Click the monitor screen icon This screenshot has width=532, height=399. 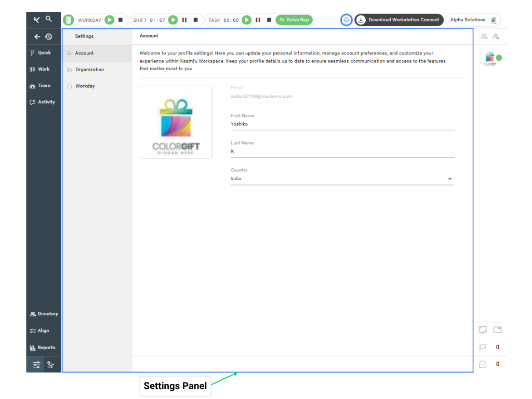pyautogui.click(x=483, y=330)
